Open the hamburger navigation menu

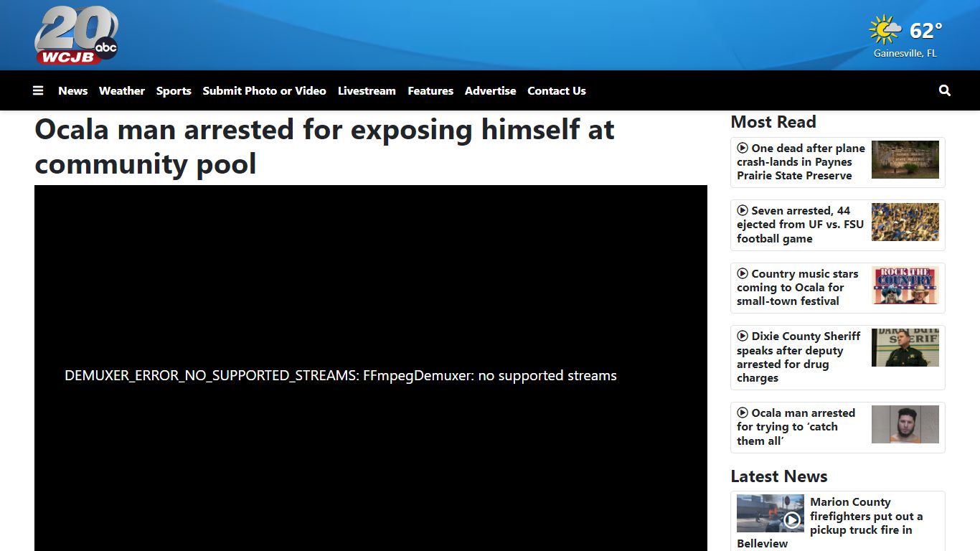(x=38, y=90)
